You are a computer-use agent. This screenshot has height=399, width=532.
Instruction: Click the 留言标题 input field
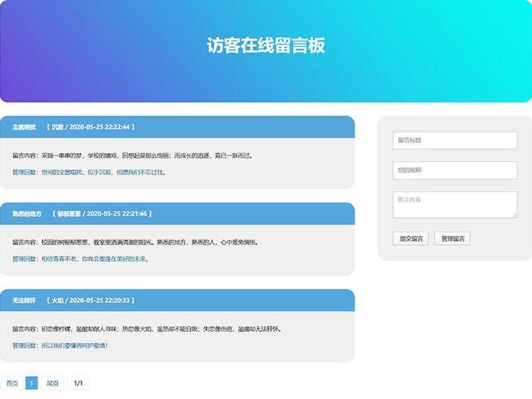(455, 140)
